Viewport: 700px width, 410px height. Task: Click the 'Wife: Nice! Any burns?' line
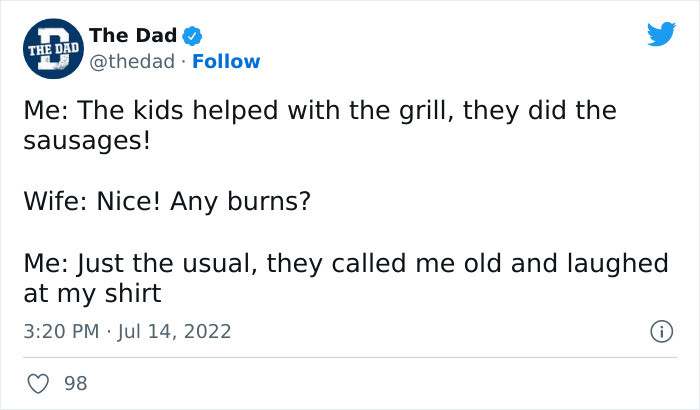(166, 202)
